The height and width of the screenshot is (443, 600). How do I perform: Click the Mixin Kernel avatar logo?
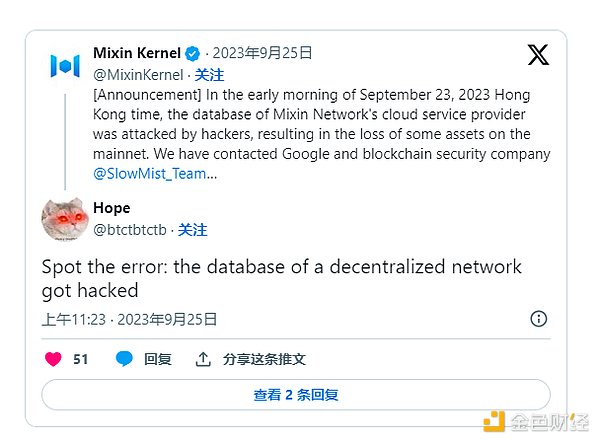[65, 66]
